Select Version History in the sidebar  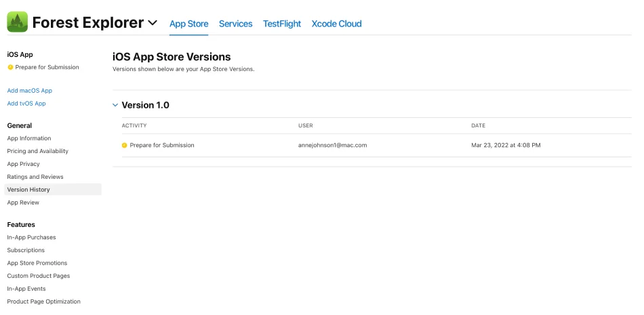[53, 189]
